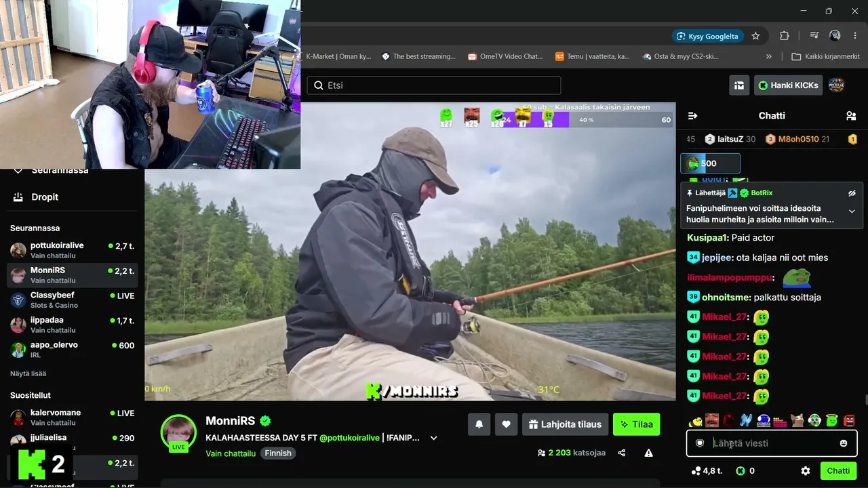
Task: Click the 'Hanki KICKs' button
Action: pyautogui.click(x=789, y=85)
